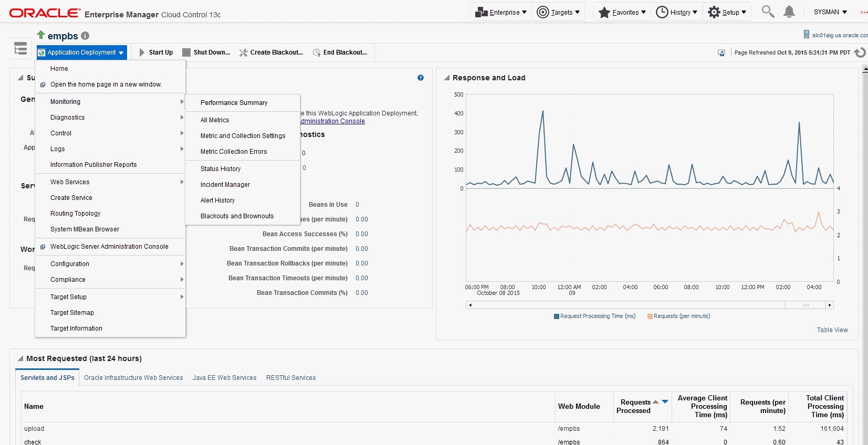This screenshot has height=445, width=868.
Task: Toggle the left navigation tree icon
Action: (x=20, y=49)
